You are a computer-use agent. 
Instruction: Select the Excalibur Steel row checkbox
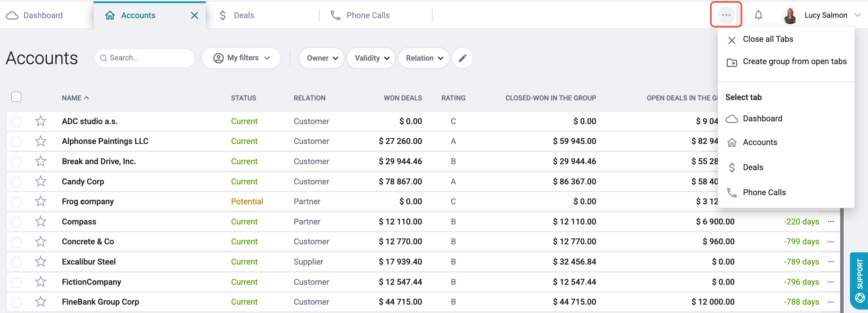[16, 262]
